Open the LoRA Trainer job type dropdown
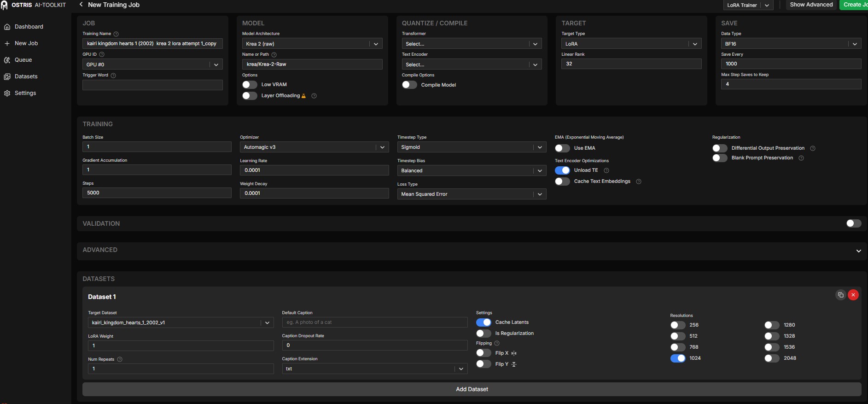The width and height of the screenshot is (868, 404). tap(748, 5)
